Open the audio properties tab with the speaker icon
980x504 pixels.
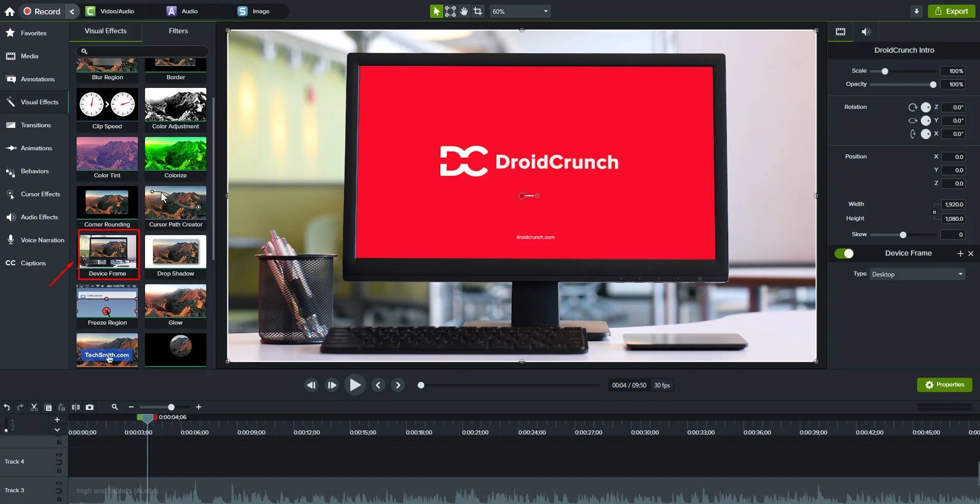pos(866,32)
